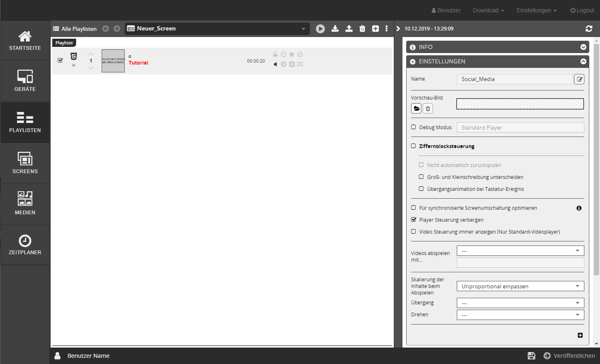This screenshot has width=600, height=364.
Task: Click the save disk icon at bottom
Action: click(x=531, y=356)
